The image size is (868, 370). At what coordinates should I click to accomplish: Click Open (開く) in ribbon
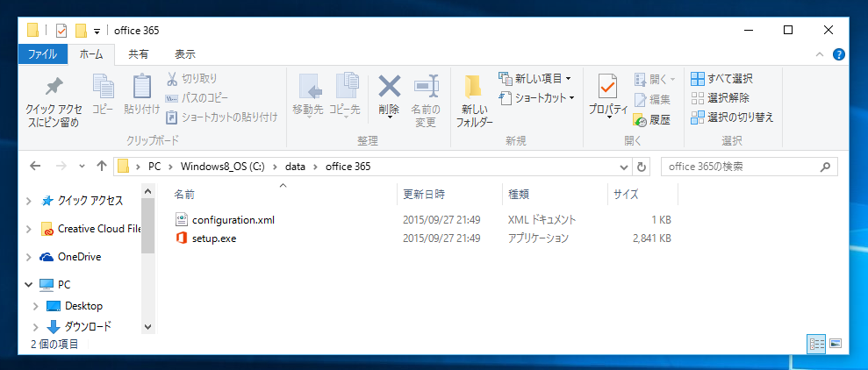(655, 80)
